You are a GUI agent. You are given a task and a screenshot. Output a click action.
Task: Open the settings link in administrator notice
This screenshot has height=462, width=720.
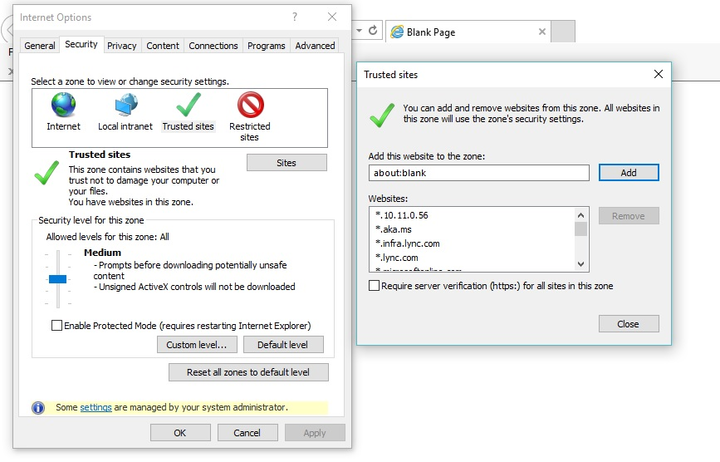click(96, 407)
